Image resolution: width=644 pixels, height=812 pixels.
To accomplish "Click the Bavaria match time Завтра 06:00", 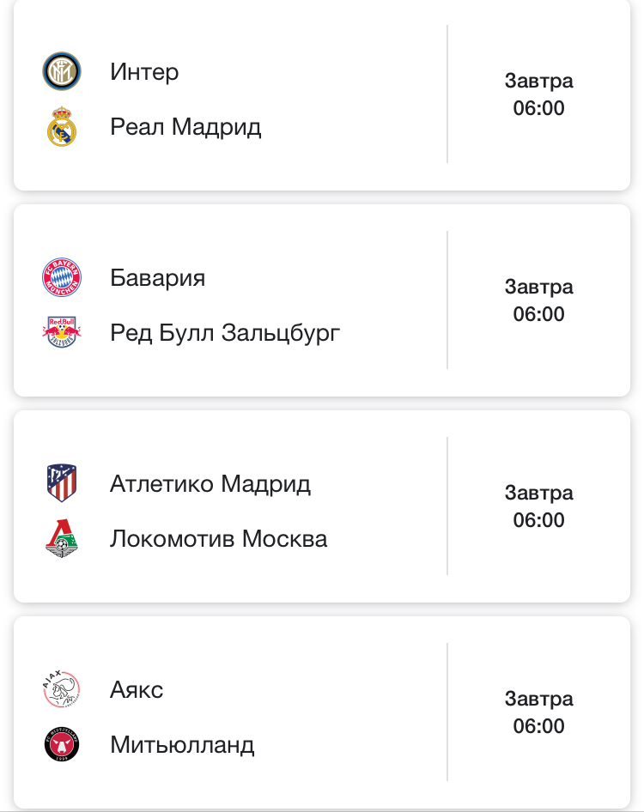I will pyautogui.click(x=538, y=300).
